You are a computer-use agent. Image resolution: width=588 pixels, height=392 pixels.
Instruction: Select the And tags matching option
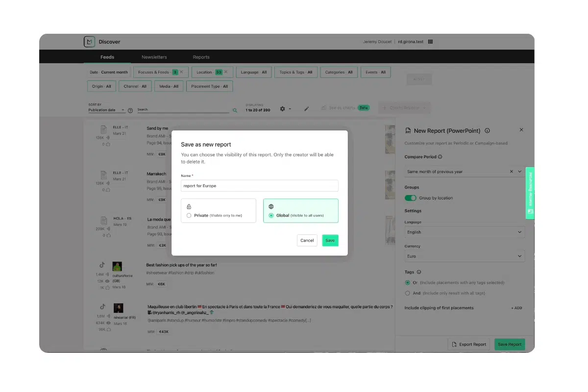[408, 293]
